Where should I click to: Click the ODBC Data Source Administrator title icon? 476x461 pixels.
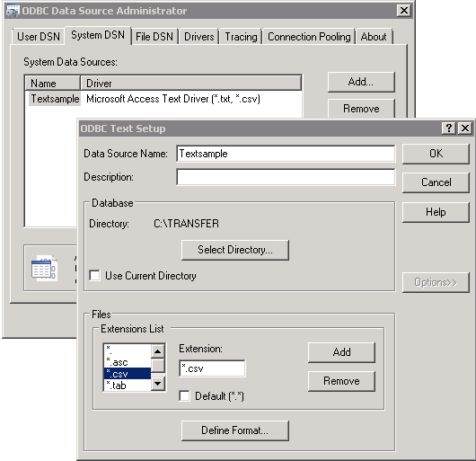[13, 11]
